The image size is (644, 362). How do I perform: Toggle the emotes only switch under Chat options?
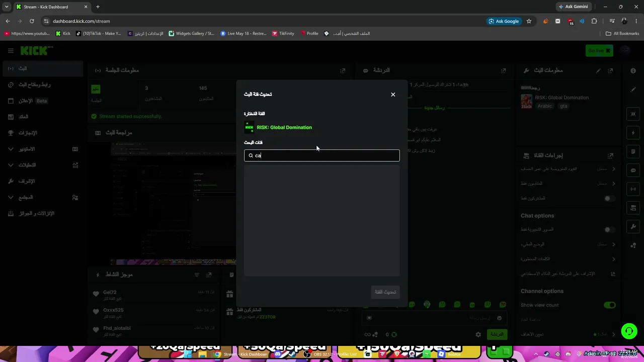pos(609,230)
